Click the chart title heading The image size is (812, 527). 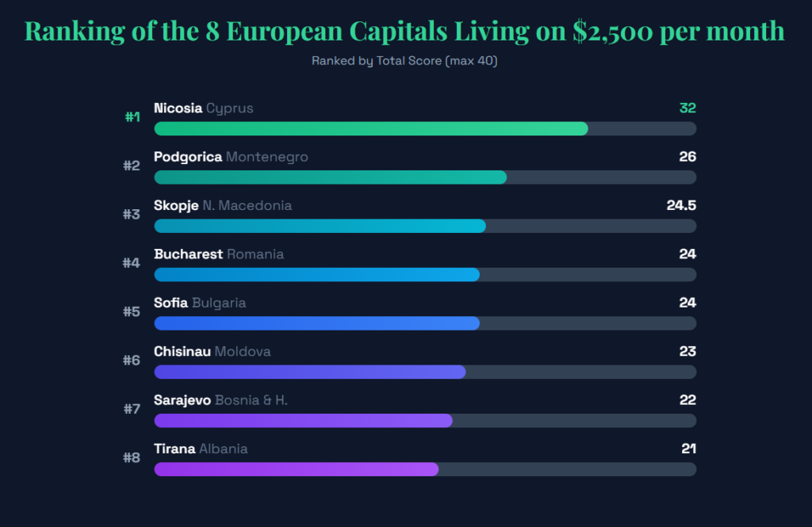(405, 30)
